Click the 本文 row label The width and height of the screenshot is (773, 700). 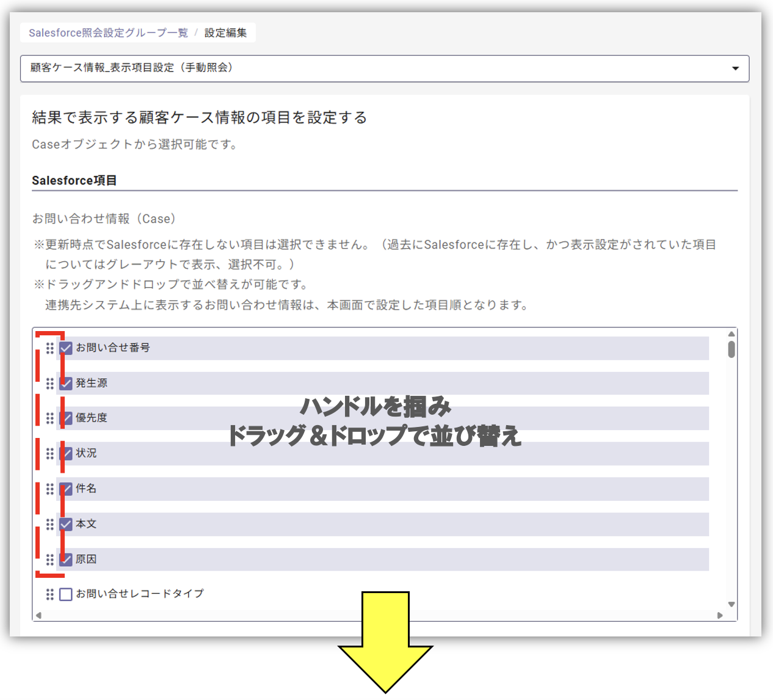pos(86,524)
